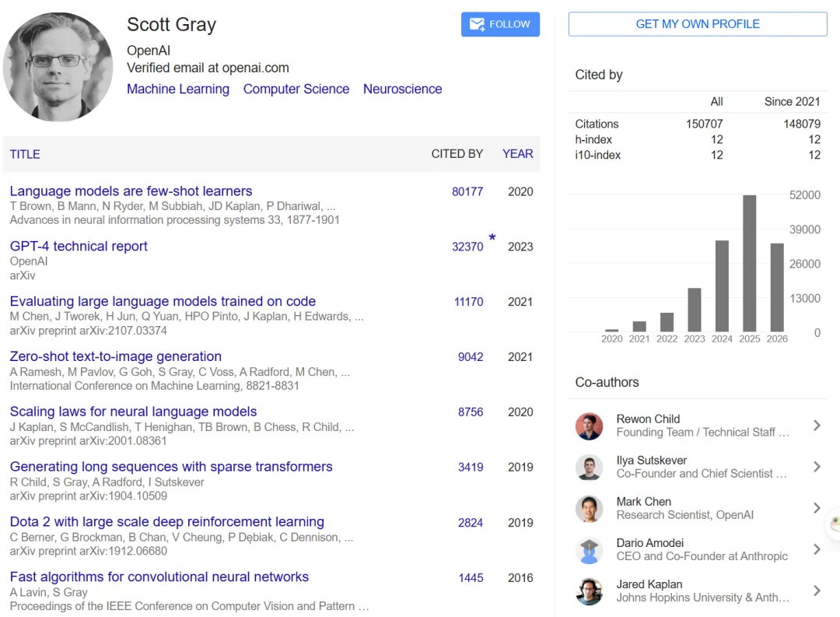View 32370 citations of GPT-4 report
The width and height of the screenshot is (840, 617).
point(467,247)
